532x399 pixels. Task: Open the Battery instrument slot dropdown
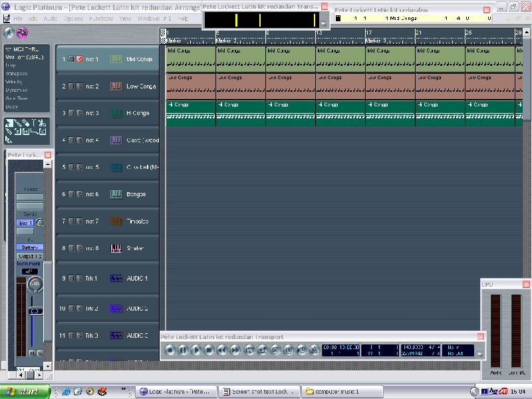pos(29,247)
